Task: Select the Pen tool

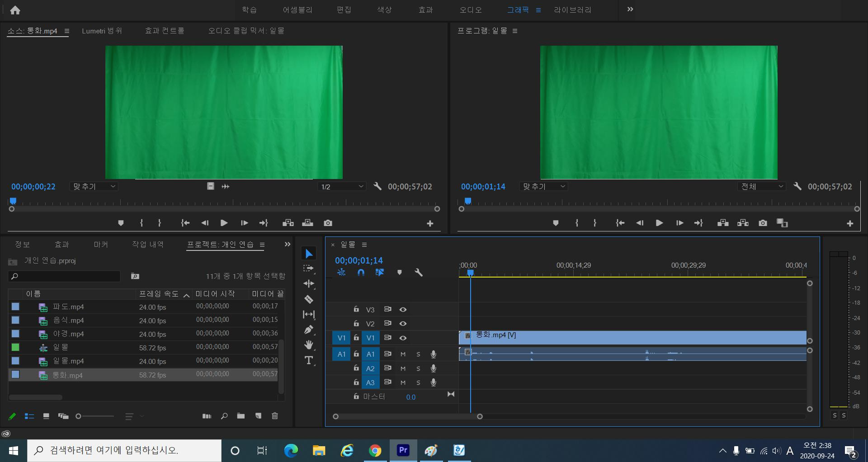Action: click(309, 330)
